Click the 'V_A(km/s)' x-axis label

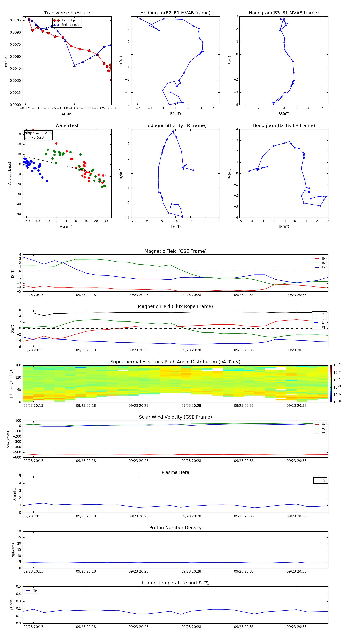click(x=67, y=227)
